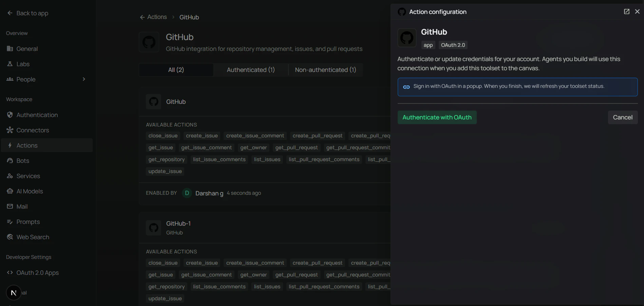Screen dimensions: 644x306
Task: Click the first close_issue tag in GitHub card
Action: click(163, 136)
